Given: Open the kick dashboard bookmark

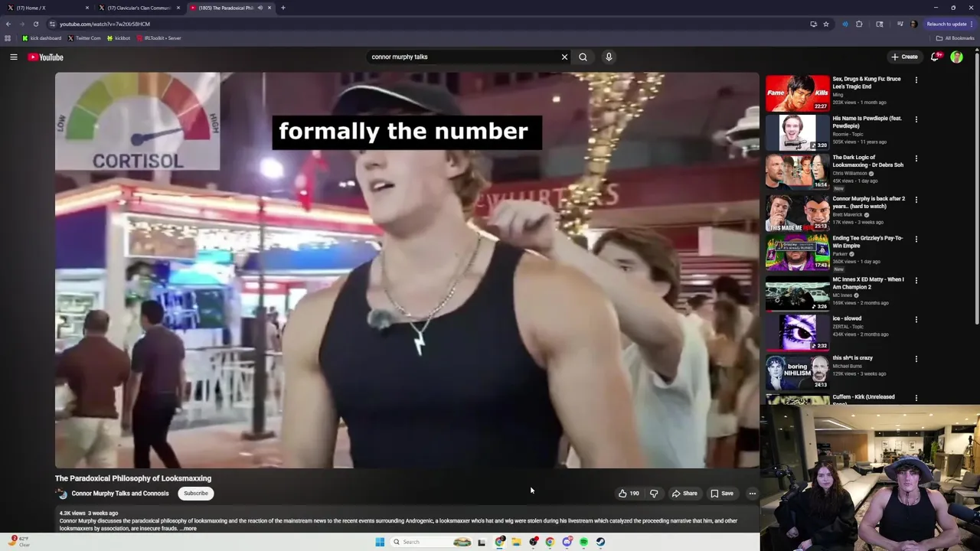Looking at the screenshot, I should (x=41, y=37).
